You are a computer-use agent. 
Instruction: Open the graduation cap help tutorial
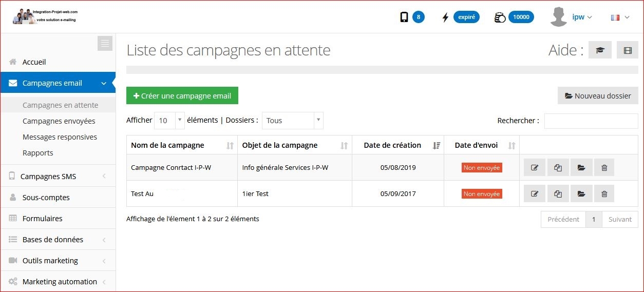point(600,50)
